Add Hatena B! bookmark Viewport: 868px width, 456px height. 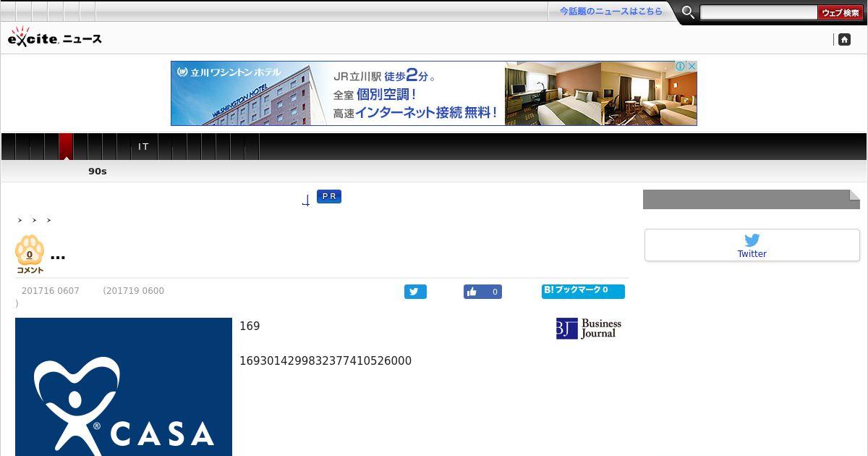coord(583,291)
